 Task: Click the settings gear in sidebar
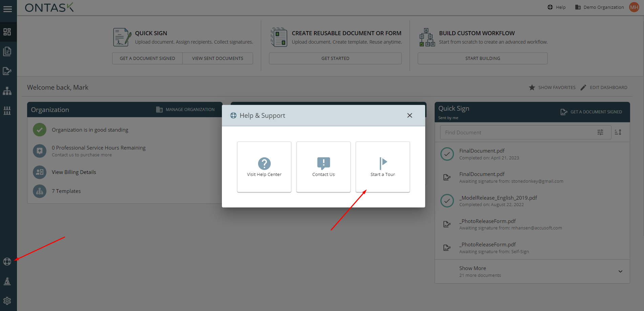[7, 301]
